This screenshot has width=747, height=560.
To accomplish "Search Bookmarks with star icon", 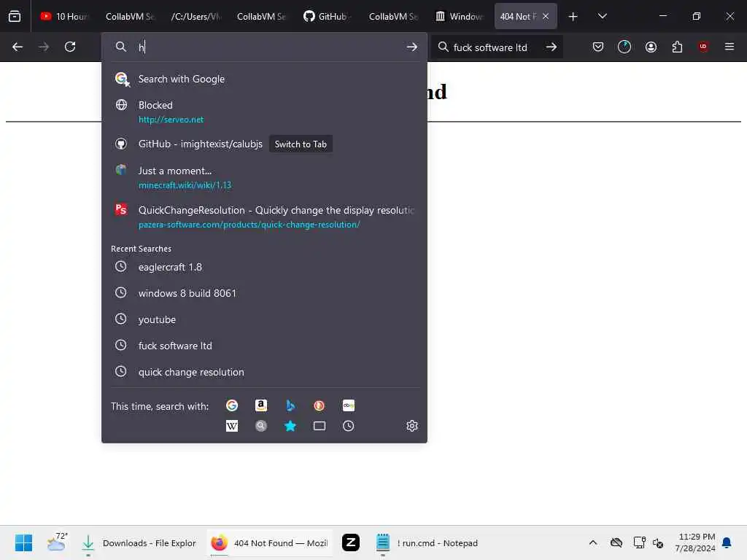I will tap(290, 426).
